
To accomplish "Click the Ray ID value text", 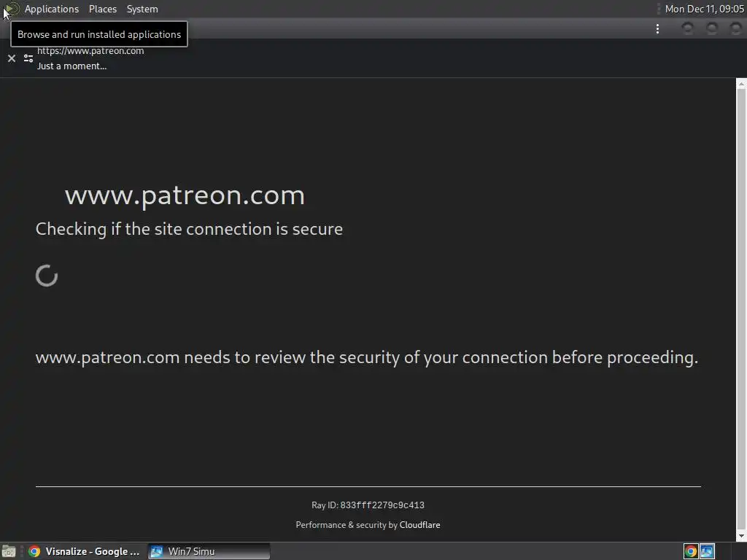I will [382, 505].
